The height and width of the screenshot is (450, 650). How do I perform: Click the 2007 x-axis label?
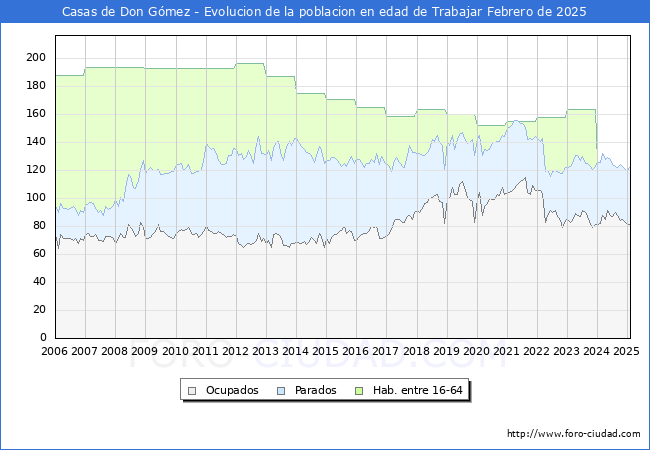click(84, 351)
